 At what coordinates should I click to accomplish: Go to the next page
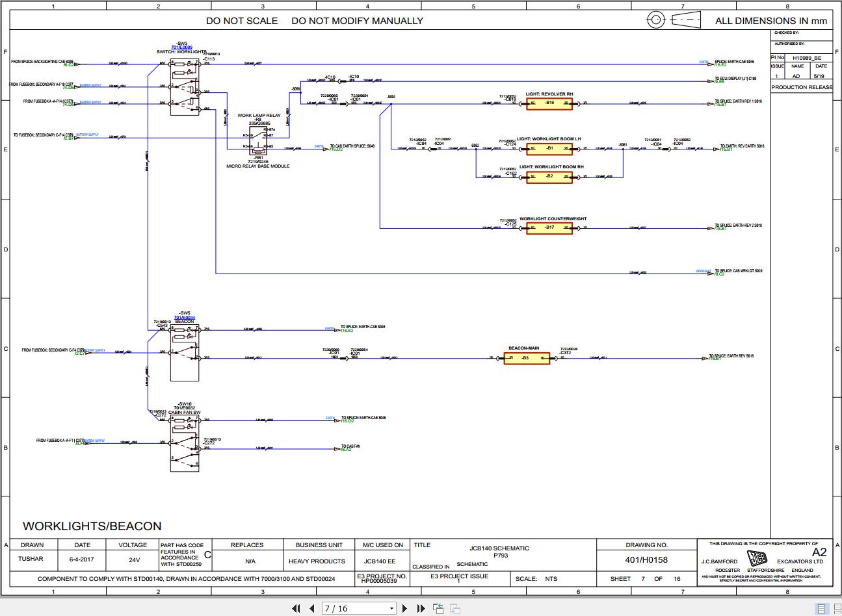[404, 608]
